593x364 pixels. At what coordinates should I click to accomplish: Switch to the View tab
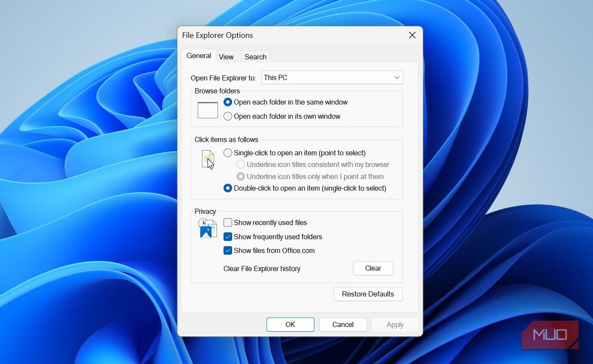click(x=226, y=57)
